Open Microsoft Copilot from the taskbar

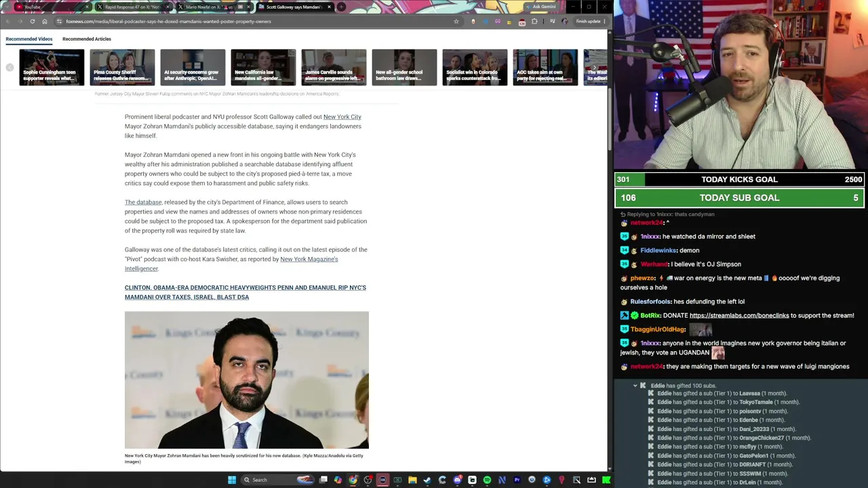pos(338,480)
